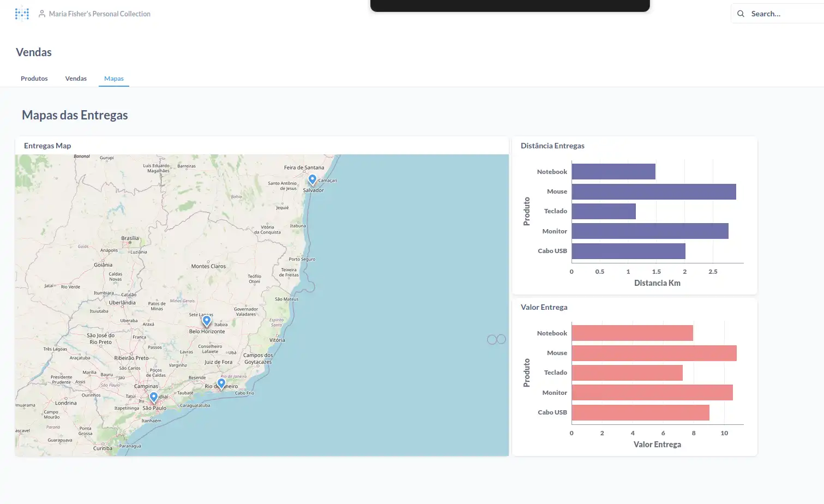
Task: Switch to the Produtos tab
Action: click(x=34, y=79)
